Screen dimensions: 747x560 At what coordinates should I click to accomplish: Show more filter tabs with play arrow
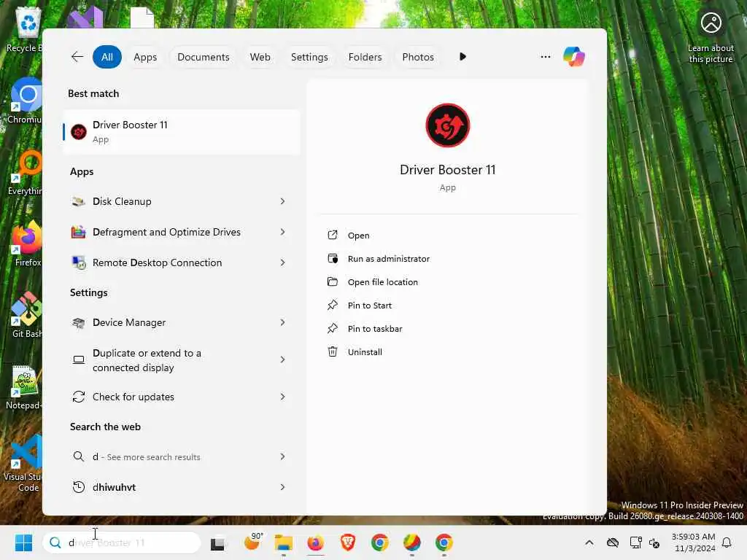[x=462, y=57]
